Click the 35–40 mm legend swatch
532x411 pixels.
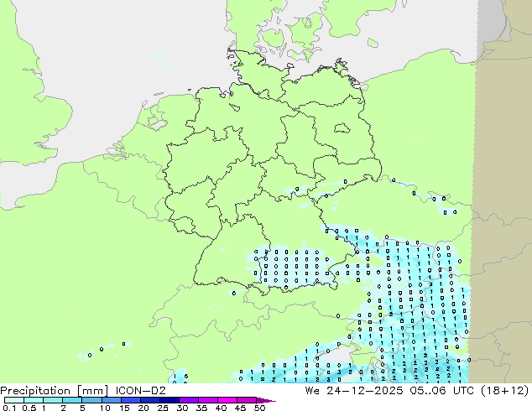click(207, 400)
